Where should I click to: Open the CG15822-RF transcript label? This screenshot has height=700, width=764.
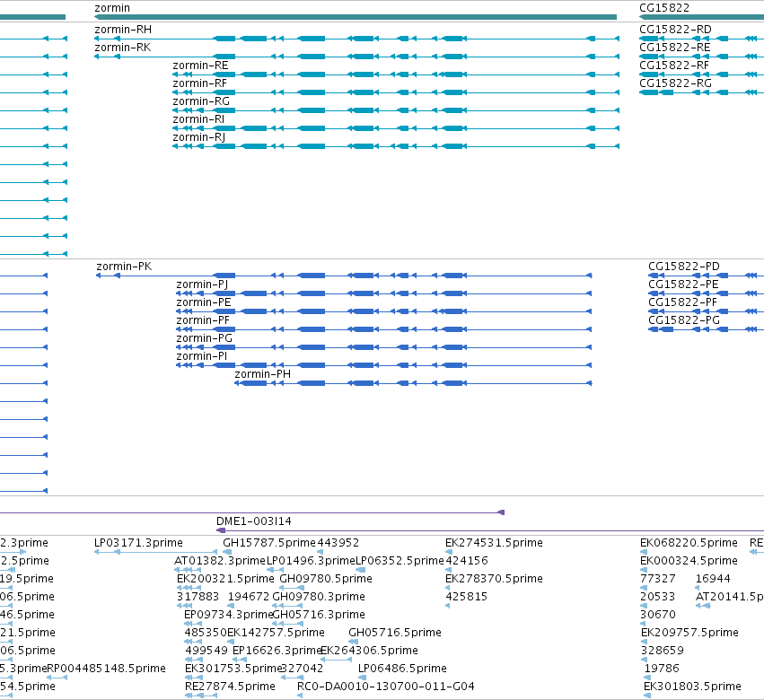(674, 66)
